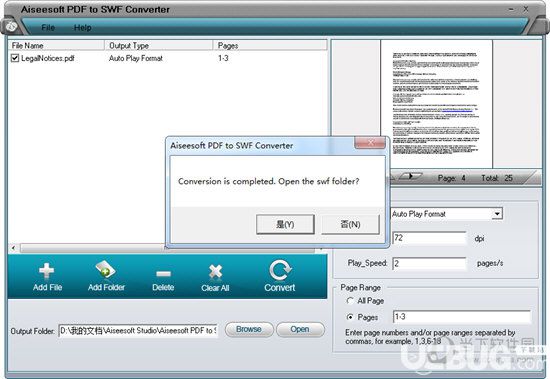Click the File Name column header
The height and width of the screenshot is (379, 550).
click(x=57, y=45)
